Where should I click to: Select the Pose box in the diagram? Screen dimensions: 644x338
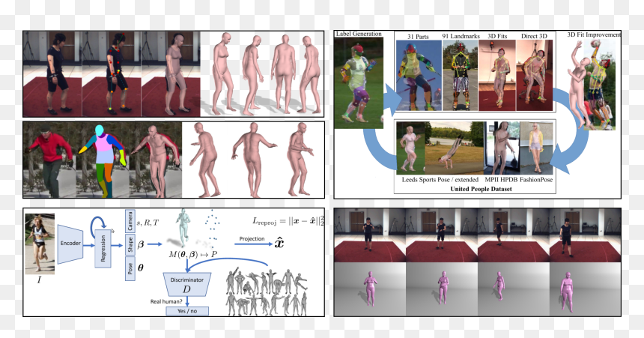(130, 268)
